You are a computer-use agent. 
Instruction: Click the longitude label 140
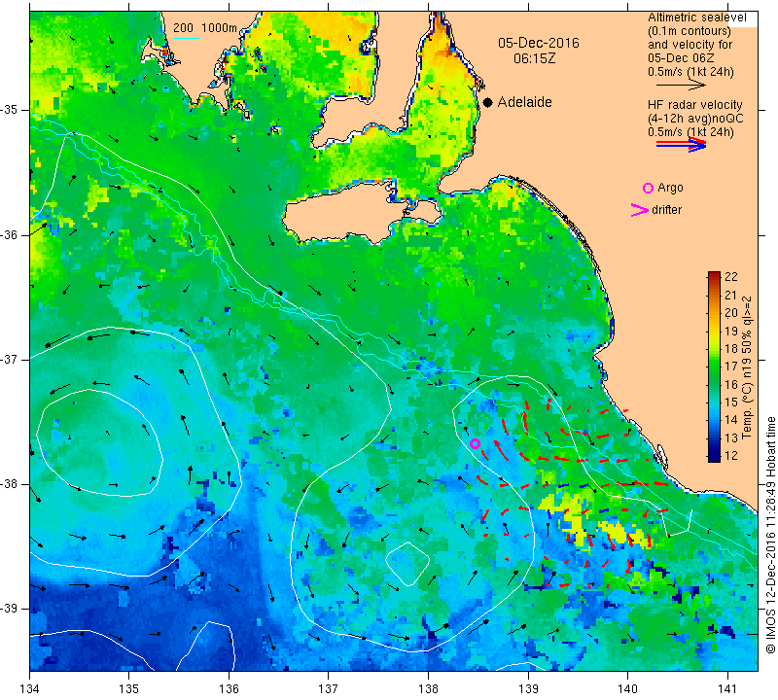coord(627,689)
